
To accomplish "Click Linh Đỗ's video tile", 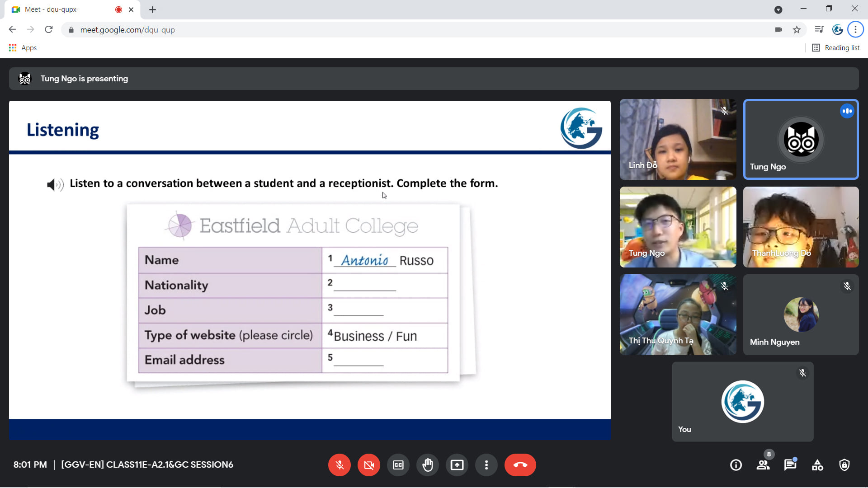I will 678,140.
